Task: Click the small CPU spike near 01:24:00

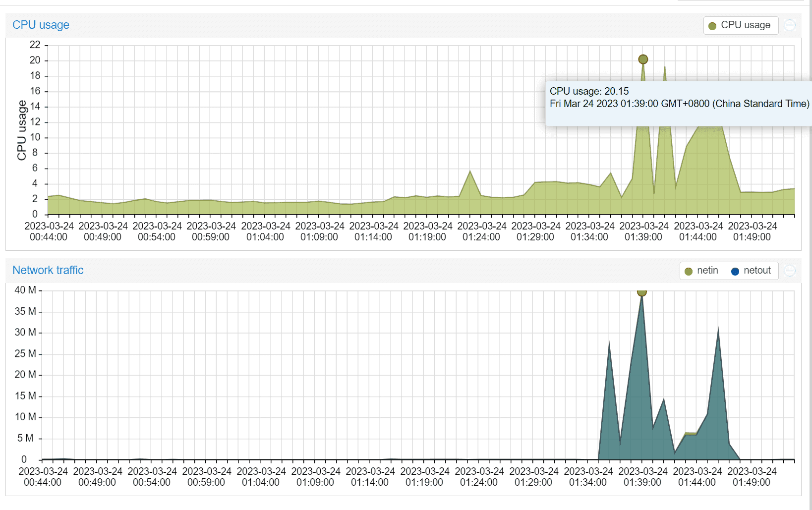Action: [470, 171]
